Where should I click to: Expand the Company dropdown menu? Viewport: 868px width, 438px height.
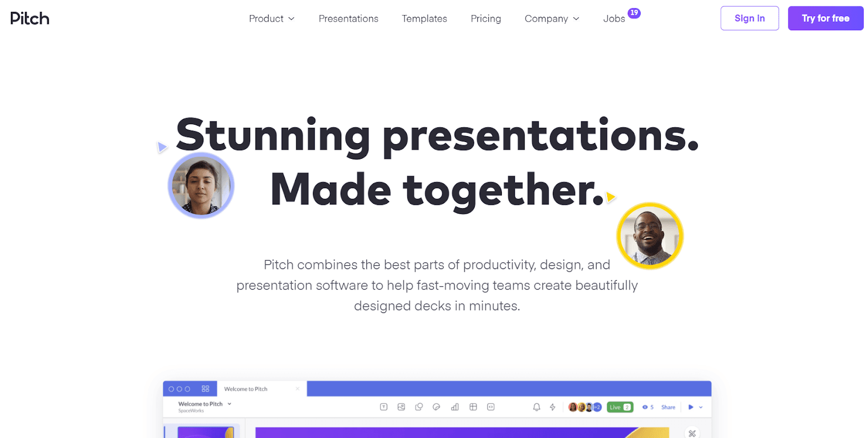coord(552,18)
